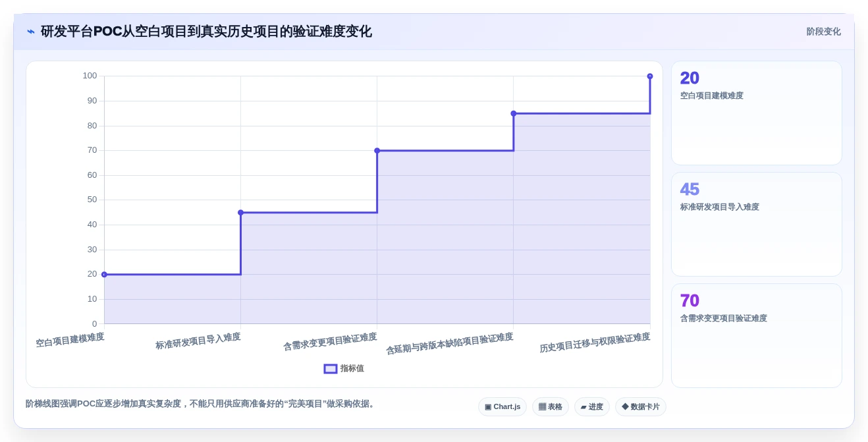
Task: Click x-axis label 空白项目建模难度
Action: pos(70,340)
